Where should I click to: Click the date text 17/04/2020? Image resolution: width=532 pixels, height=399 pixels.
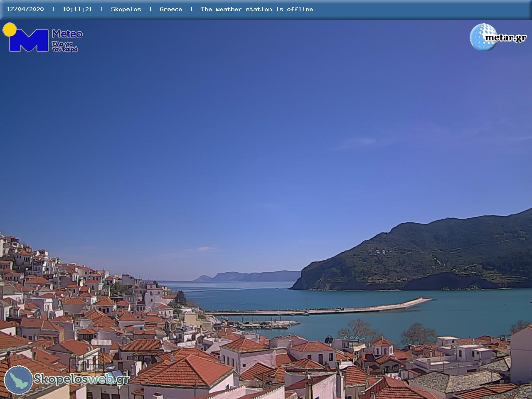[25, 9]
